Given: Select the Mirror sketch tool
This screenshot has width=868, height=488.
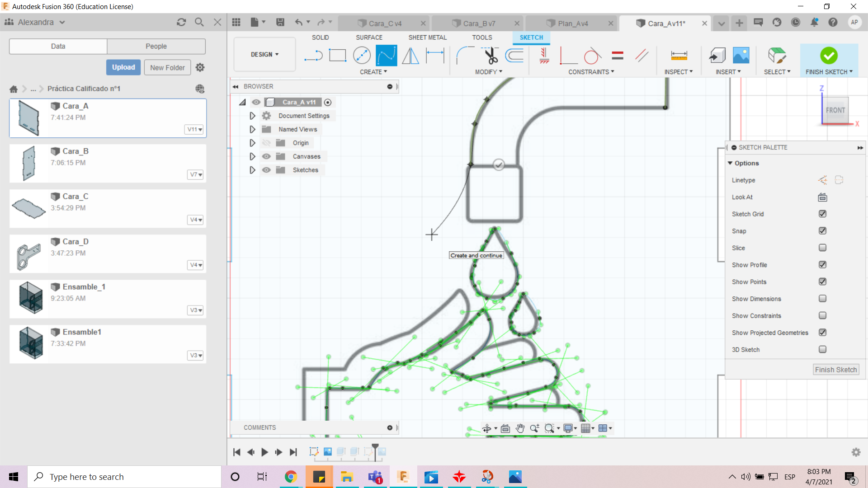Looking at the screenshot, I should pos(410,56).
